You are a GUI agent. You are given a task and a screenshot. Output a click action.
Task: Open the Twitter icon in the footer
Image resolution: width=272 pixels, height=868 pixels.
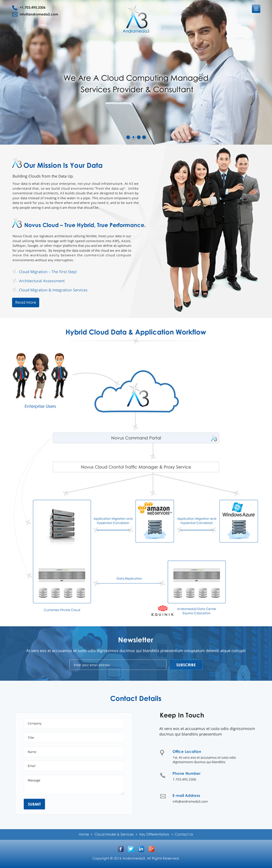click(131, 849)
